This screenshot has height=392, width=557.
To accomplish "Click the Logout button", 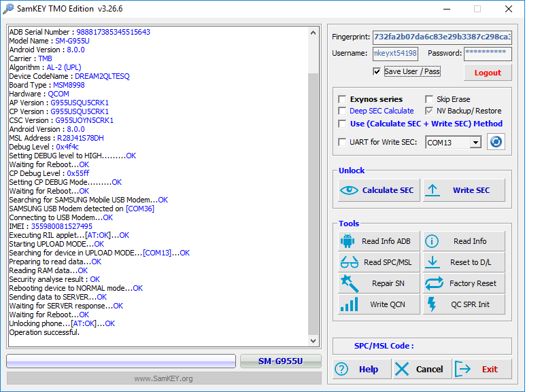I will click(x=488, y=73).
